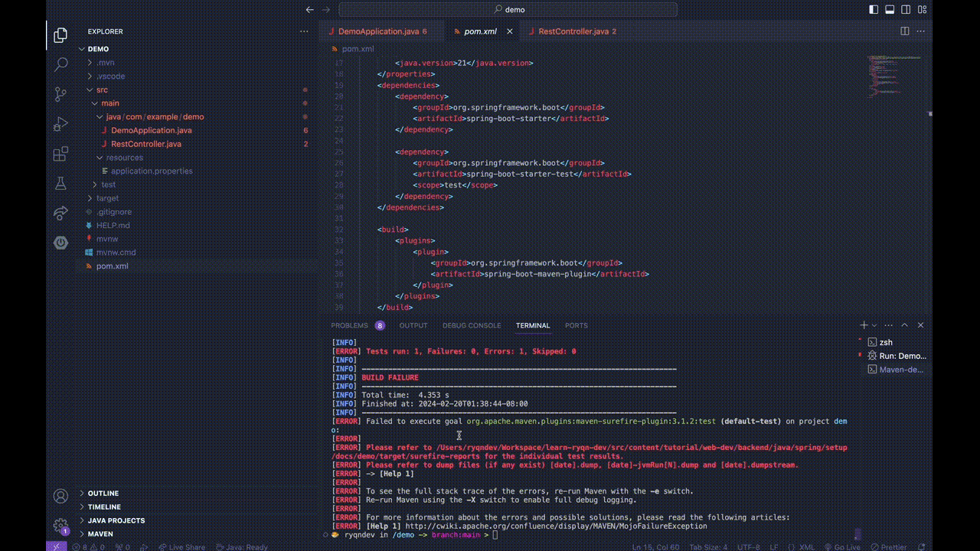Open the Manage gear icon

click(60, 526)
